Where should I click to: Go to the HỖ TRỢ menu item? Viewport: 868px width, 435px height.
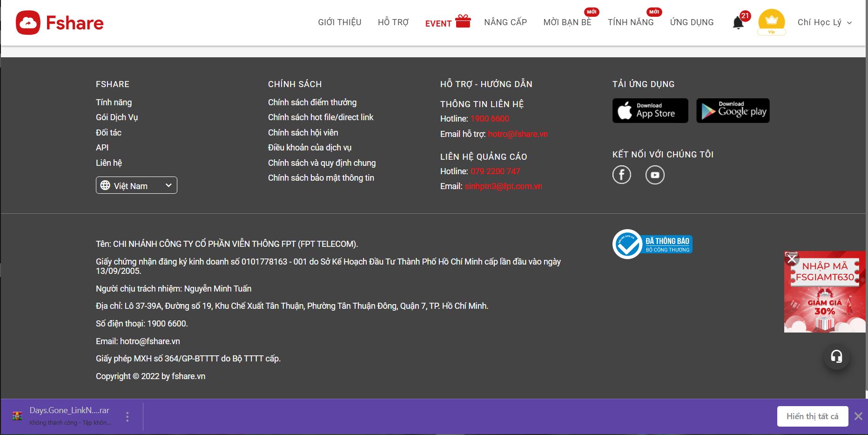click(393, 22)
